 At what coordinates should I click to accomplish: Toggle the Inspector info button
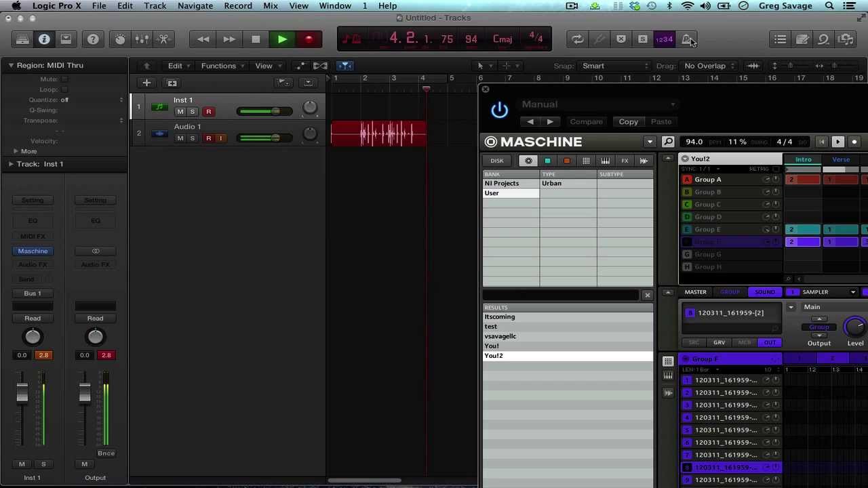coord(44,39)
